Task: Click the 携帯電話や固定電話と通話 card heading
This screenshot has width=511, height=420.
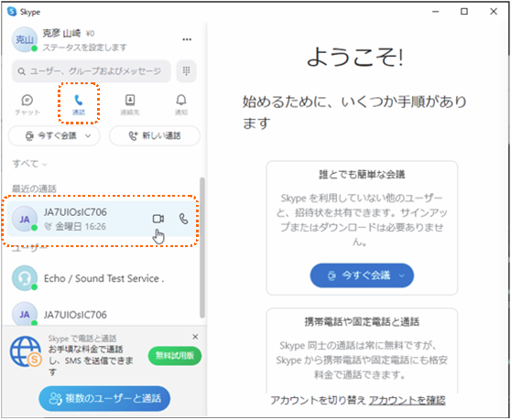Action: coord(362,322)
